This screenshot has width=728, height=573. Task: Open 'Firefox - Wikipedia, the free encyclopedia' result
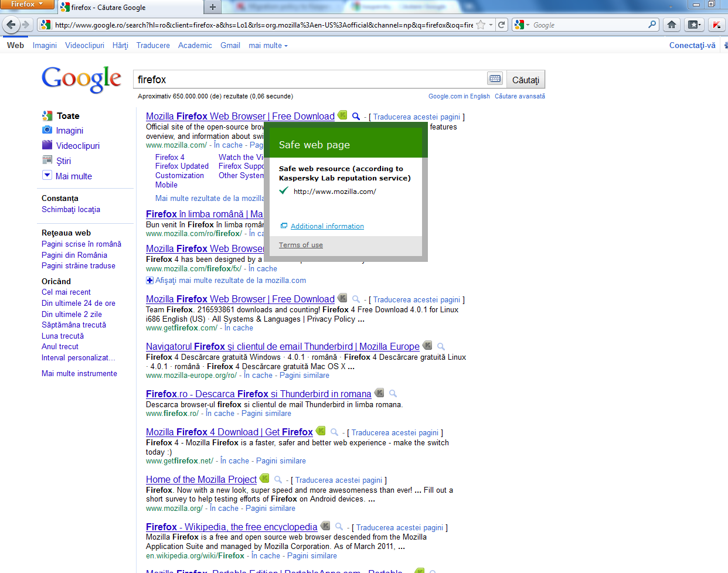pos(232,527)
